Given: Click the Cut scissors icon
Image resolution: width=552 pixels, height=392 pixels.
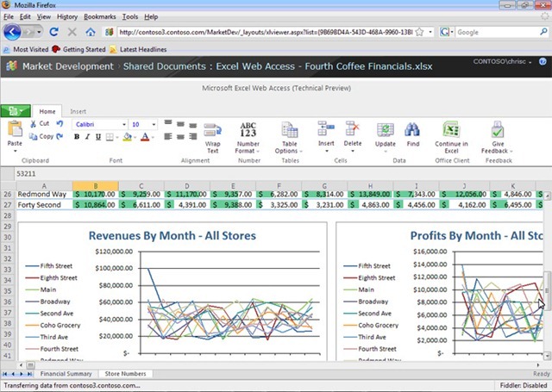Looking at the screenshot, I should click(x=34, y=124).
